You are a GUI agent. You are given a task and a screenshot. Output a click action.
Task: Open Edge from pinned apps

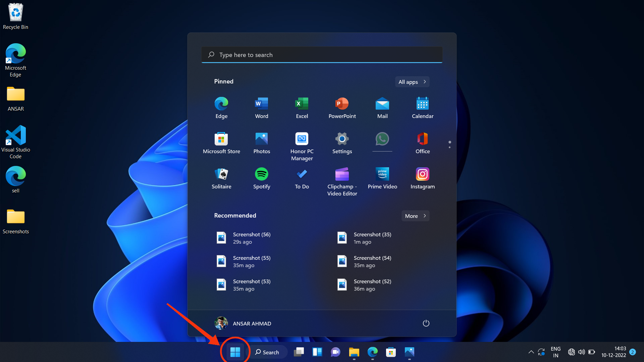click(221, 108)
